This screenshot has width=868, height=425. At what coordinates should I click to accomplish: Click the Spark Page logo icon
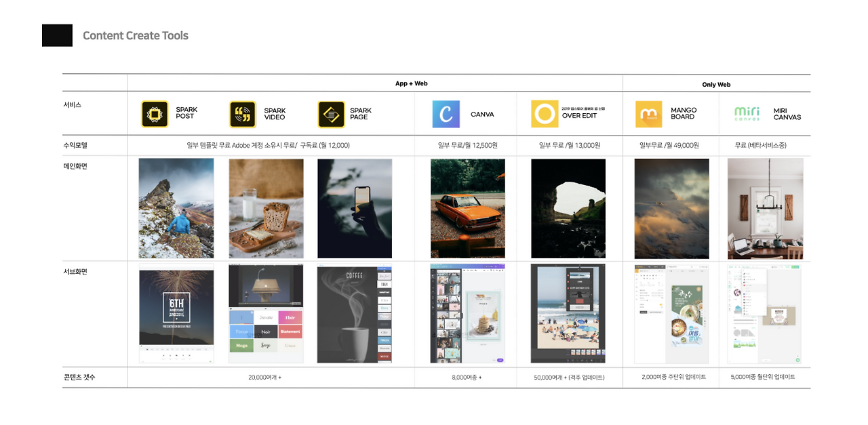[x=332, y=114]
